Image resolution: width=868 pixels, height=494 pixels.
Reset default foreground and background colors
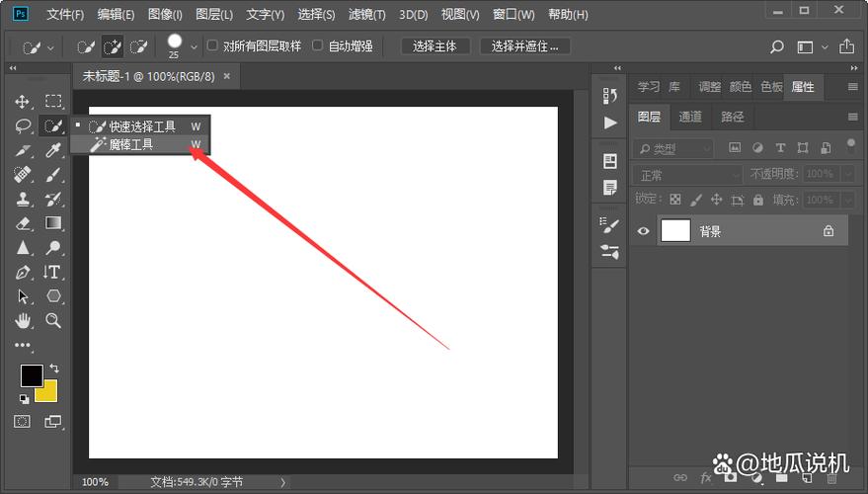(25, 399)
